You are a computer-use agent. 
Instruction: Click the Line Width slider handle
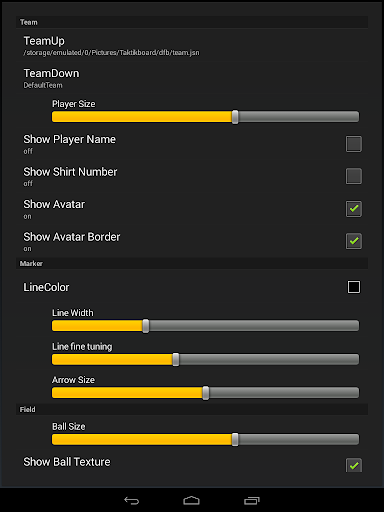(x=146, y=326)
